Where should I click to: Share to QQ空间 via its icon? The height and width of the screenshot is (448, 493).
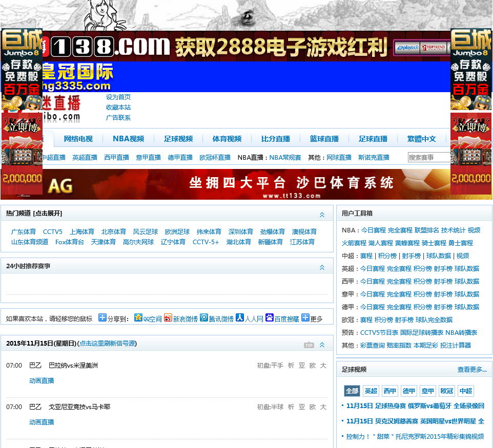point(138,317)
